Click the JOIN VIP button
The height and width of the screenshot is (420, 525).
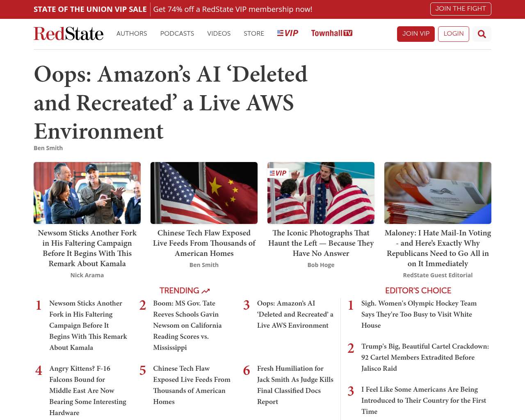click(x=416, y=34)
